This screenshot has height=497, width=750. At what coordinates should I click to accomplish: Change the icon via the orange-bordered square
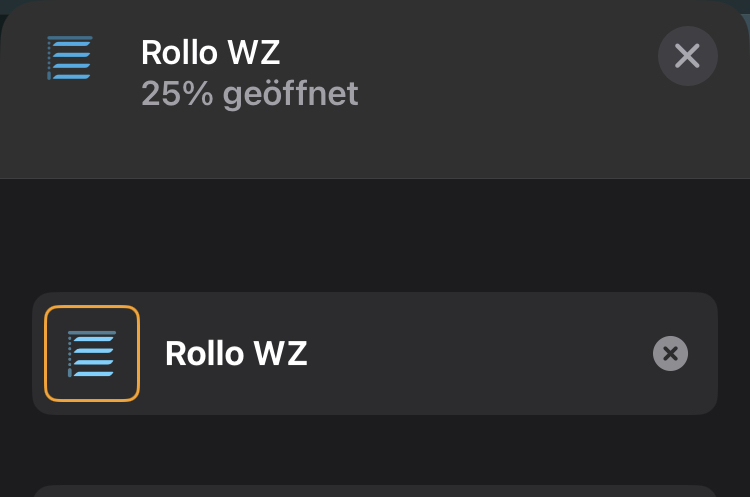(x=92, y=353)
